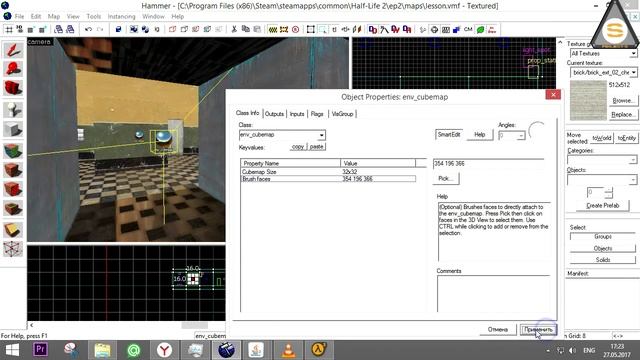Click the Comments text box
This screenshot has height=360, width=640.
(493, 294)
